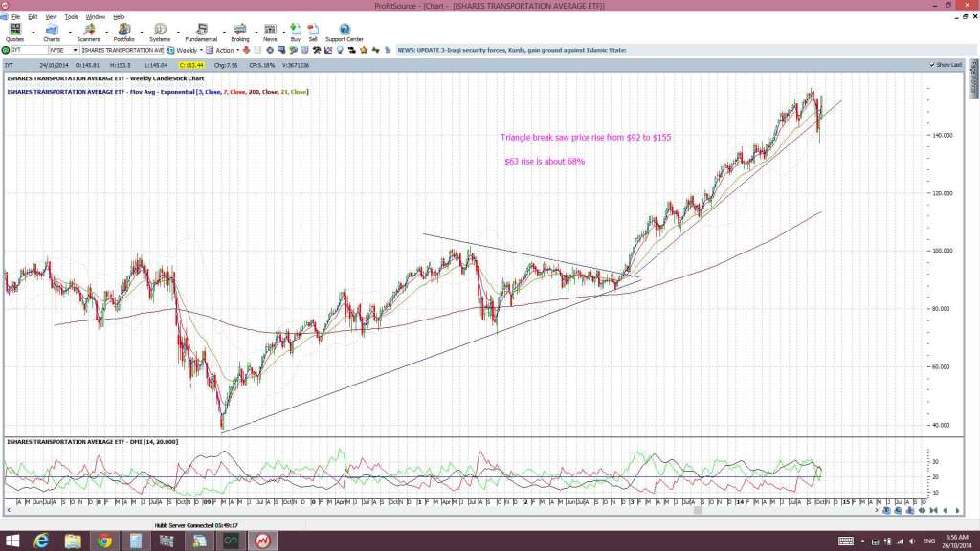
Task: Click the IYT symbol input field
Action: click(30, 50)
